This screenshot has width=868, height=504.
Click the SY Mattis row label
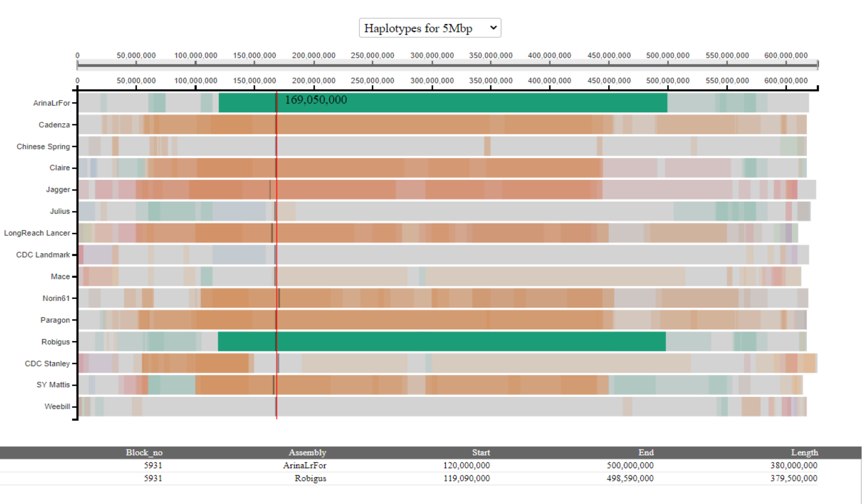click(x=53, y=385)
